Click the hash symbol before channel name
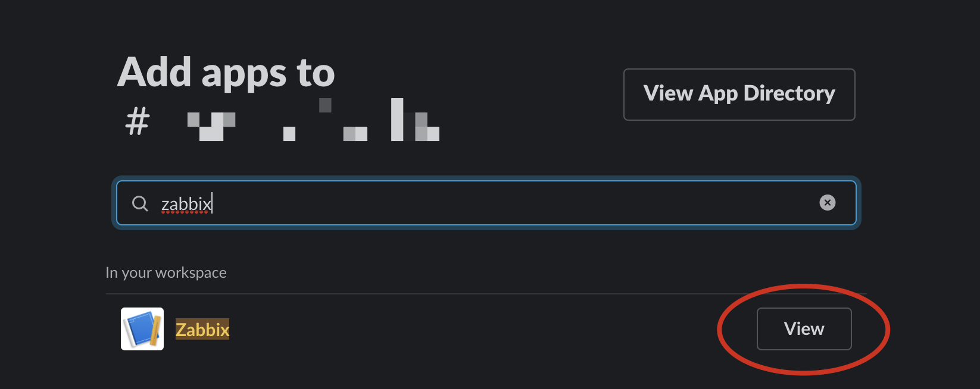 click(x=138, y=122)
